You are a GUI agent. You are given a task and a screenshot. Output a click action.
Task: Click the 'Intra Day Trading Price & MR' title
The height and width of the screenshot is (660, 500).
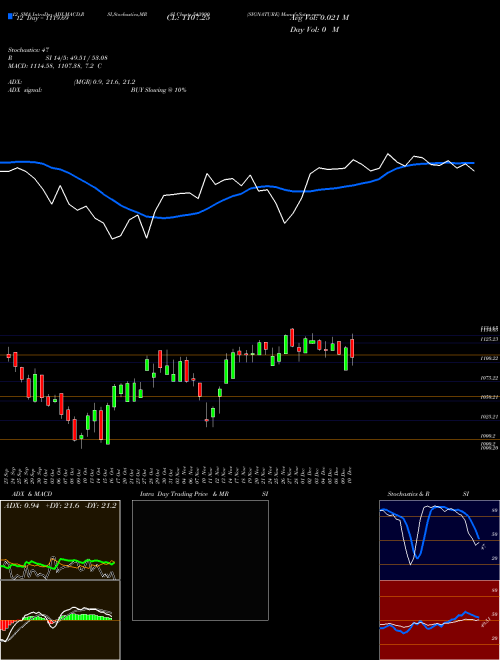[185, 494]
